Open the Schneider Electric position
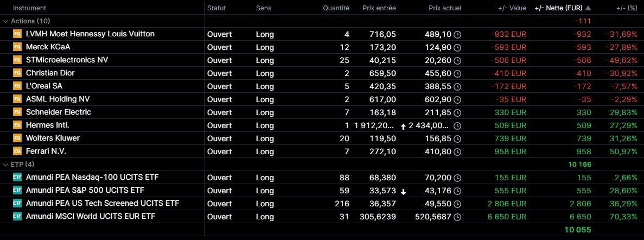Viewport: 644px width, 240px height. (x=59, y=112)
